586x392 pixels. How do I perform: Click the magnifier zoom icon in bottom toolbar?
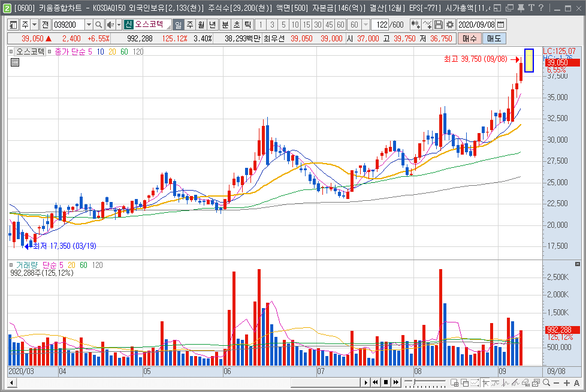(546, 382)
